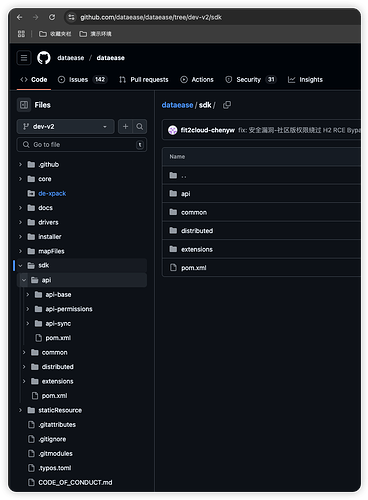Click the search files magnifier button

(140, 127)
